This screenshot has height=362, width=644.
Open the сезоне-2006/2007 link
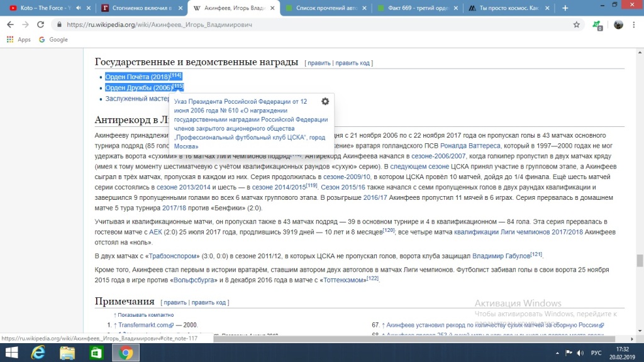438,156
